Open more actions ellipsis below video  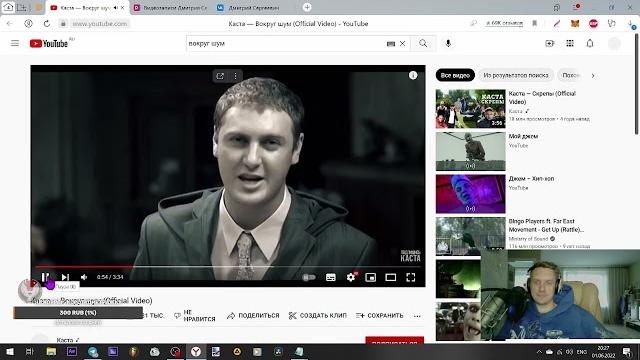tap(417, 316)
